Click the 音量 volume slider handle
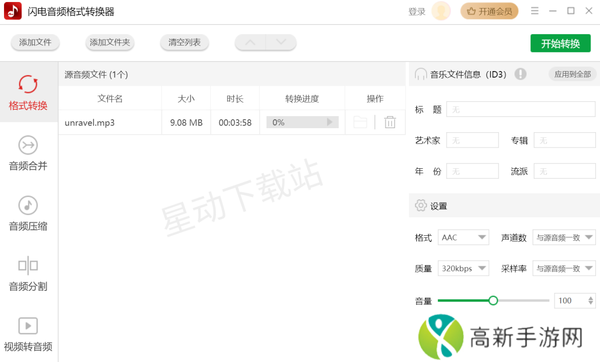 (x=493, y=300)
